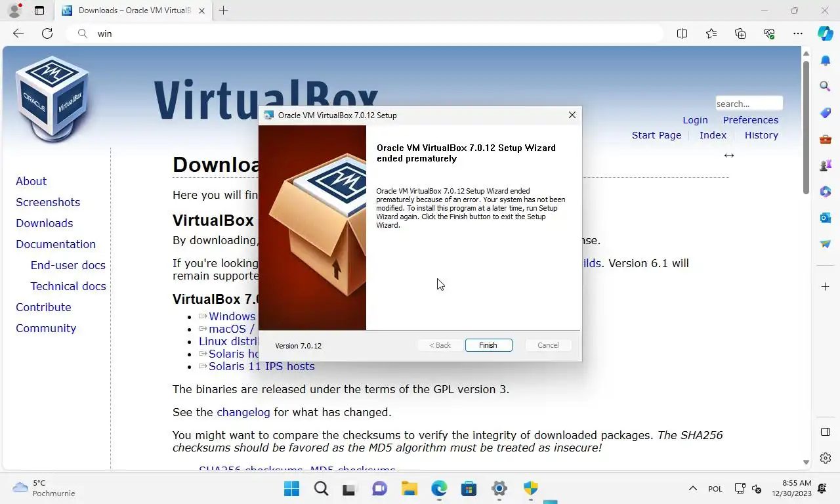Open Technical docs link

click(68, 286)
